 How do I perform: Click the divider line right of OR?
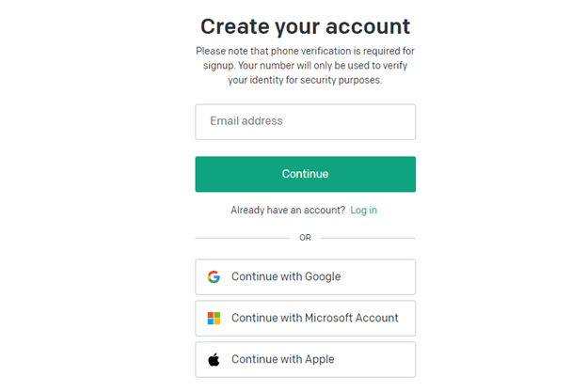367,238
